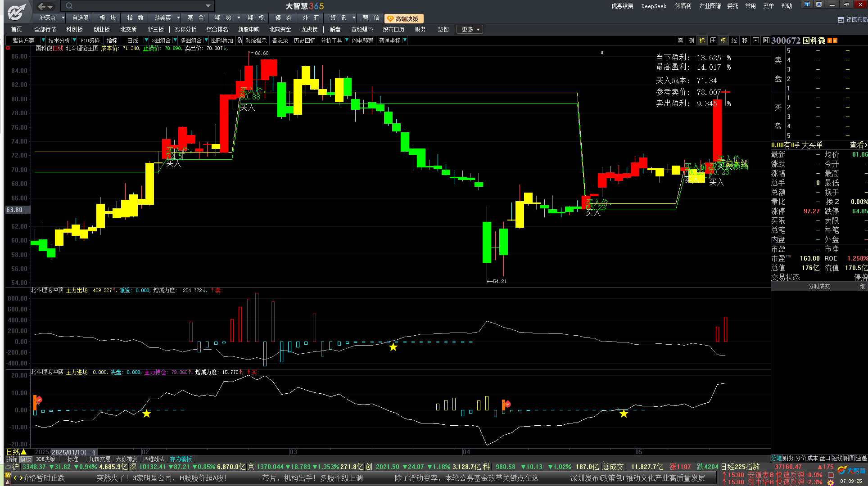Screen dimensions: 868x486
Task: Click the diamond icon on 高端决策
Action: pos(390,19)
